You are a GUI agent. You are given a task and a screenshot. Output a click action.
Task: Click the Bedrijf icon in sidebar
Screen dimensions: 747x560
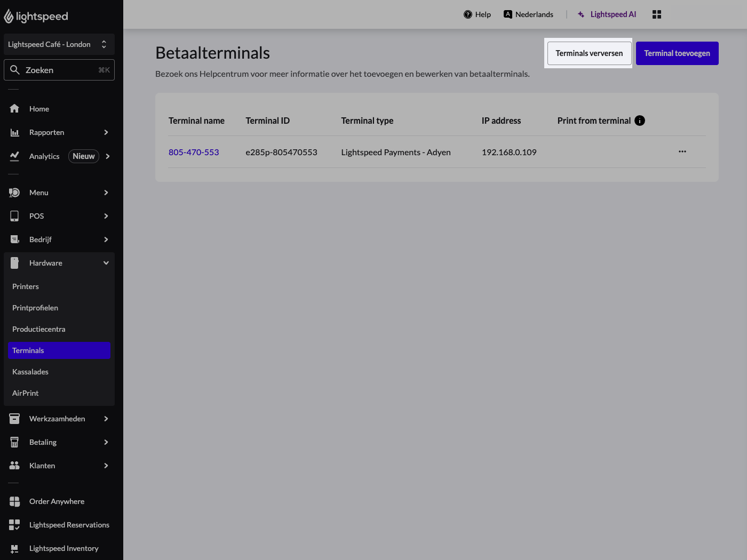[14, 239]
